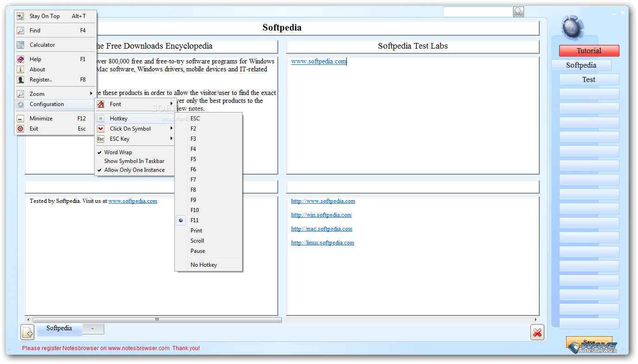Choose ESC as the hotkey
Screen dimensions: 638x364
[x=209, y=119]
